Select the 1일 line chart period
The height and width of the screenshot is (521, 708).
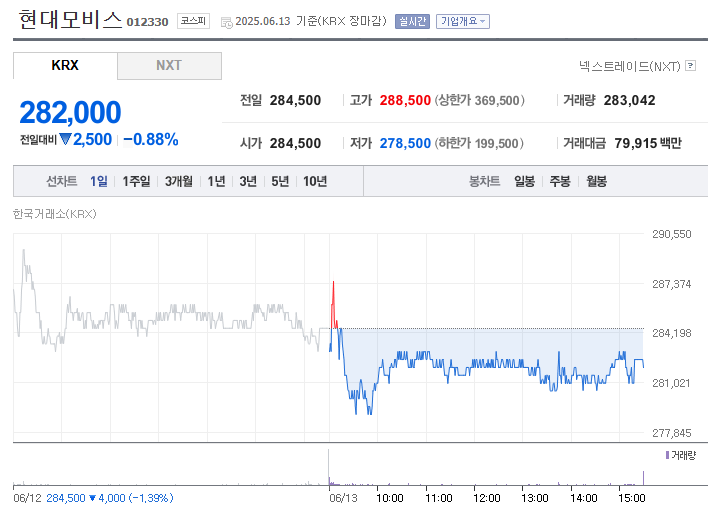[x=98, y=181]
